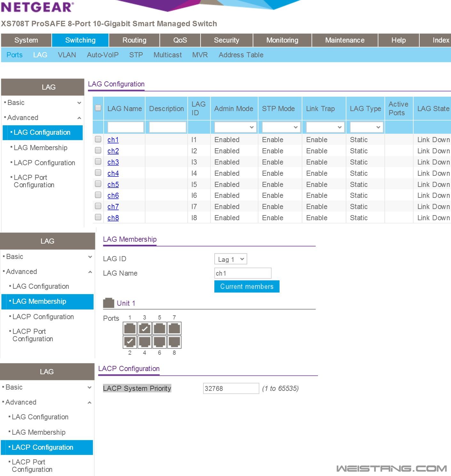This screenshot has height=476, width=451.
Task: Open the ch8 LAG link
Action: (113, 218)
